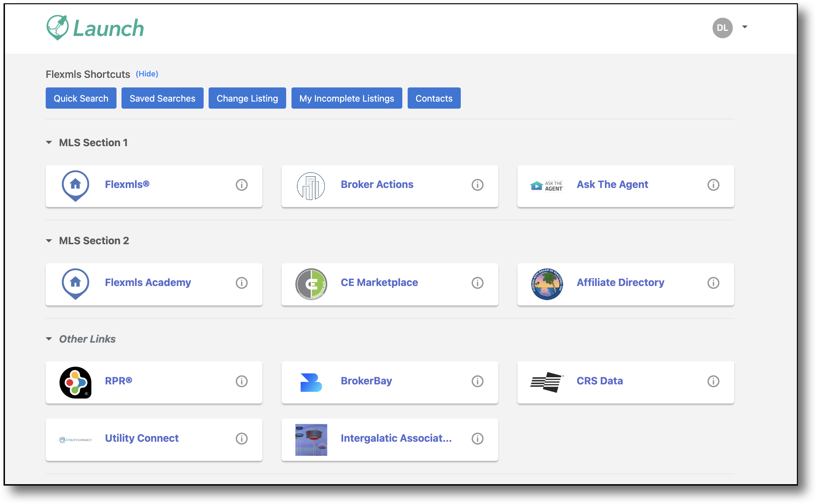This screenshot has width=816, height=504.
Task: Click the Intergalatic Association thumbnail image
Action: coord(311,440)
